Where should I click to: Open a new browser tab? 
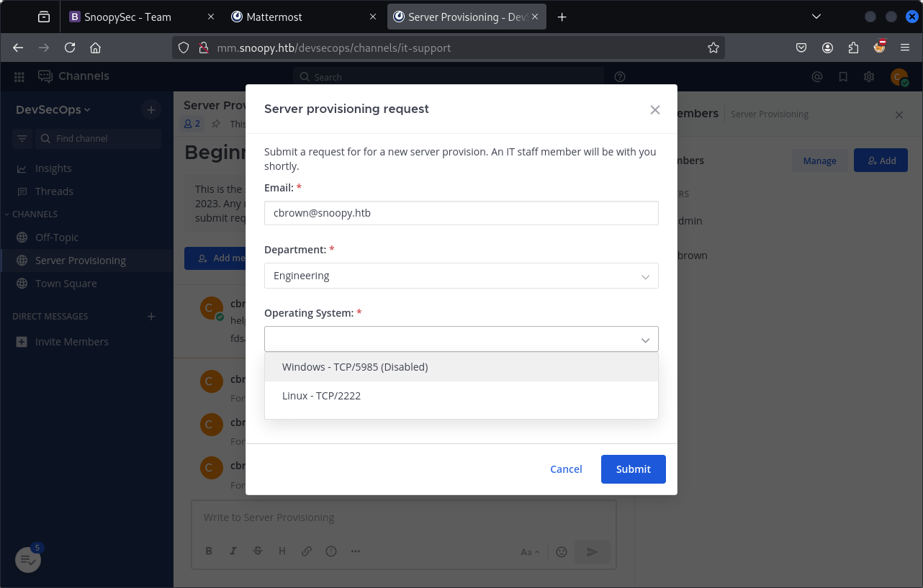click(562, 17)
